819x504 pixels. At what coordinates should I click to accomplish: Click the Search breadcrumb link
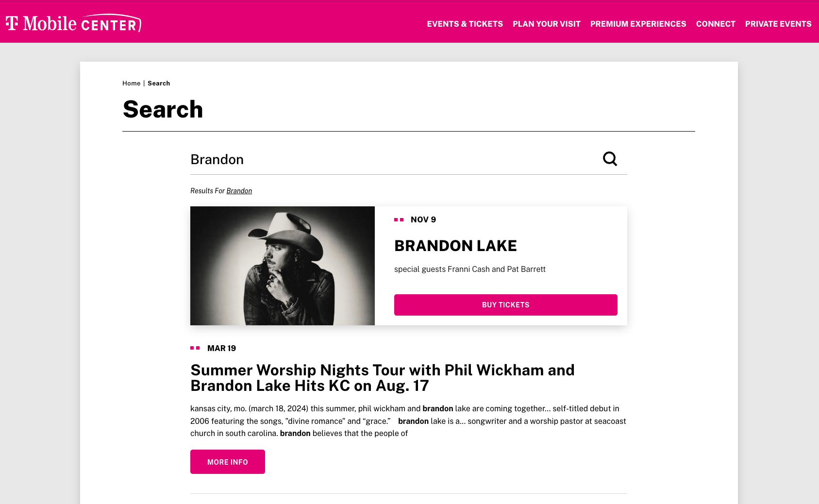[x=159, y=84]
